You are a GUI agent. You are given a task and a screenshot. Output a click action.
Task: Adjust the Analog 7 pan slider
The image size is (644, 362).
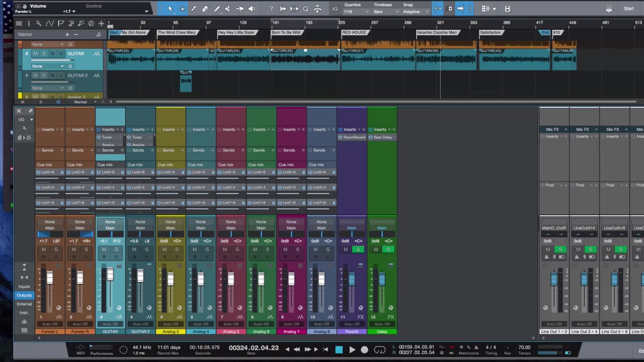291,234
